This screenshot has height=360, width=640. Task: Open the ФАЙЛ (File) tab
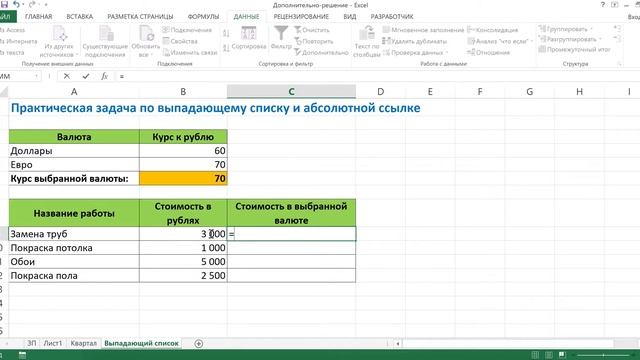pos(6,16)
